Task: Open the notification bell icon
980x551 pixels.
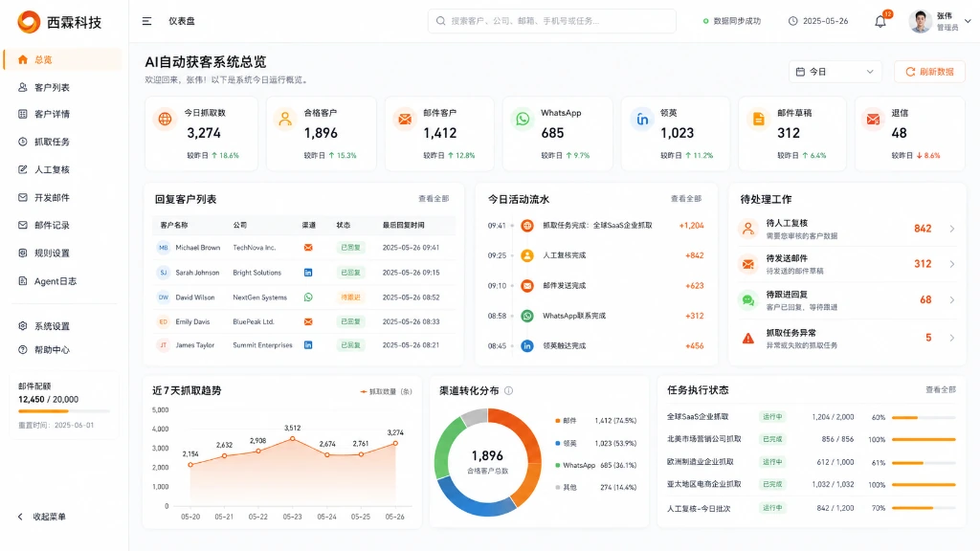Action: pos(880,21)
